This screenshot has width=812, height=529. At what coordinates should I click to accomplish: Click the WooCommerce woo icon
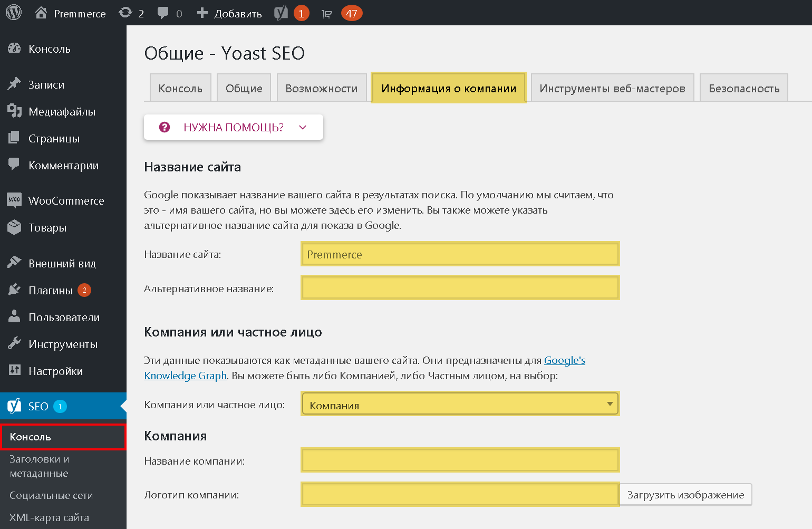pyautogui.click(x=14, y=199)
